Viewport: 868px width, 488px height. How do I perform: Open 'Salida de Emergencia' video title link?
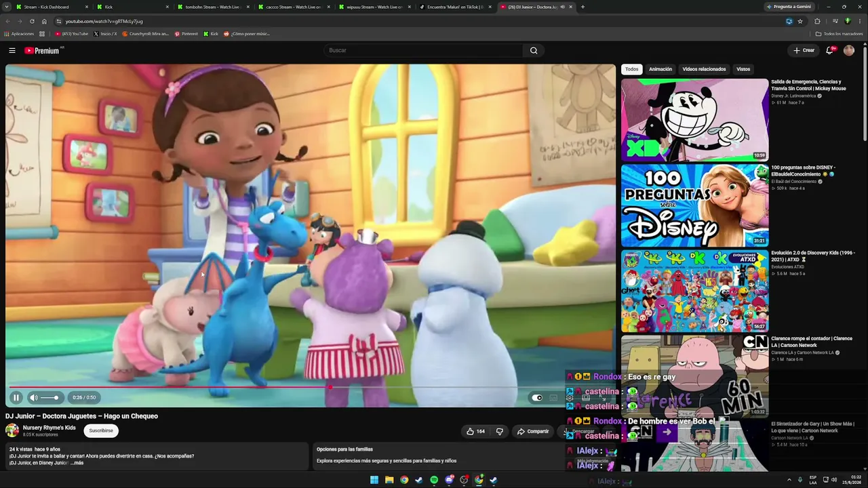pos(808,85)
